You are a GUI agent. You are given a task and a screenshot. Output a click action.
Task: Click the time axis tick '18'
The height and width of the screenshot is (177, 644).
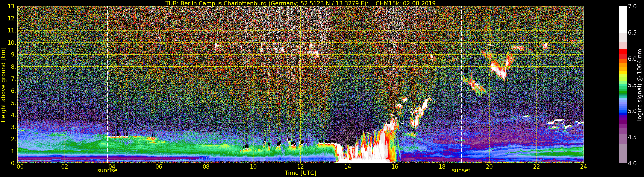[x=442, y=167]
